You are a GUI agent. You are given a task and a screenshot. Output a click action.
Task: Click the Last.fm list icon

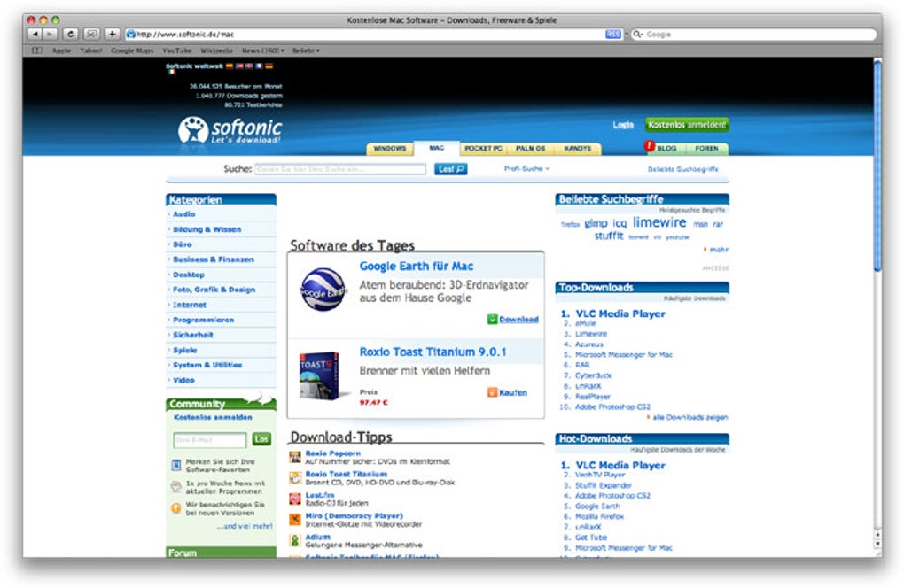pyautogui.click(x=295, y=499)
